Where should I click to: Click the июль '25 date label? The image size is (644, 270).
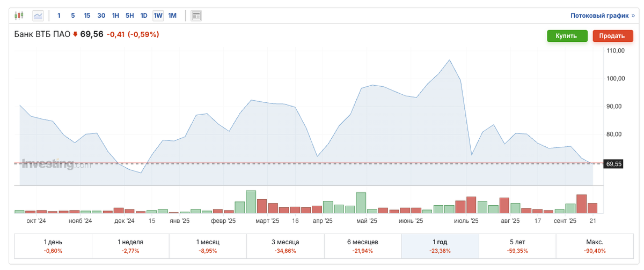(x=466, y=221)
